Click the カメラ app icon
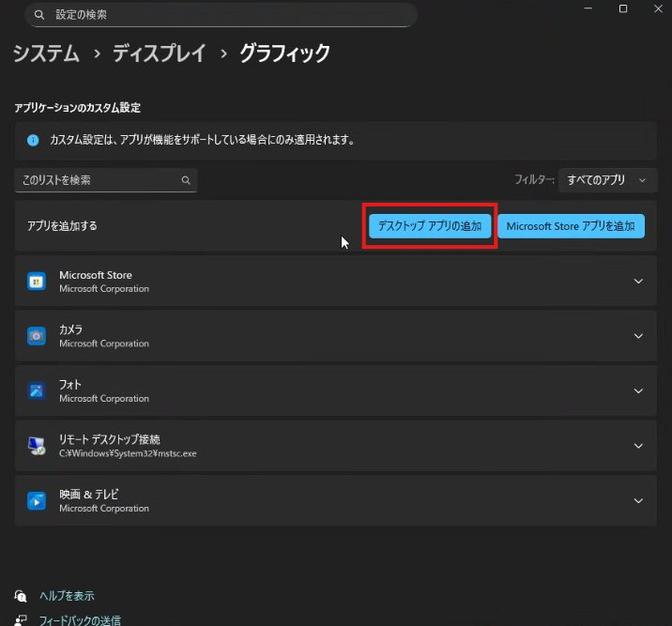Screen dimensions: 672x626 coord(37,336)
